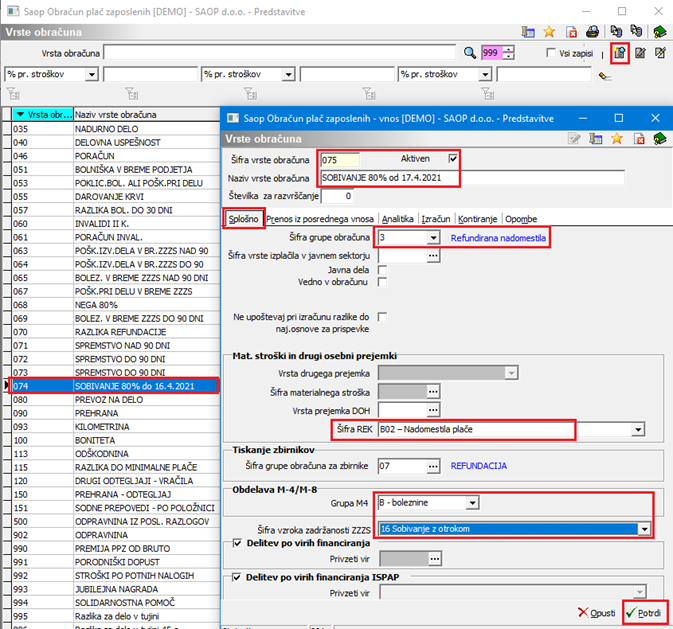Image resolution: width=673 pixels, height=629 pixels.
Task: Click the favorites star in the main window toolbar
Action: pyautogui.click(x=549, y=32)
